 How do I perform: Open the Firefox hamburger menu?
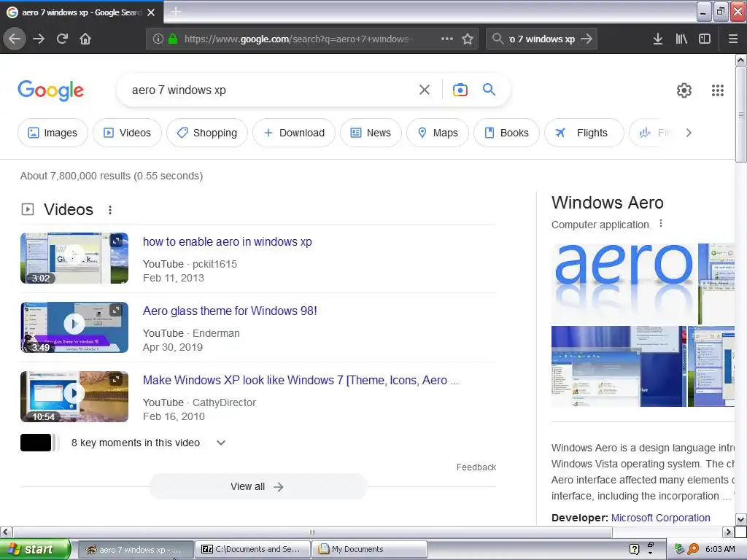click(x=733, y=39)
